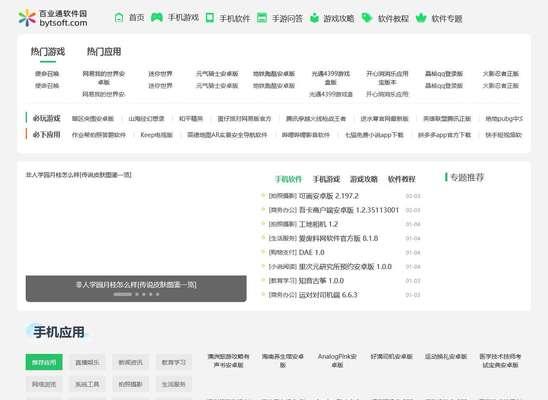Image resolution: width=548 pixels, height=400 pixels.
Task: Click the carousel caption bar
Action: (x=136, y=289)
